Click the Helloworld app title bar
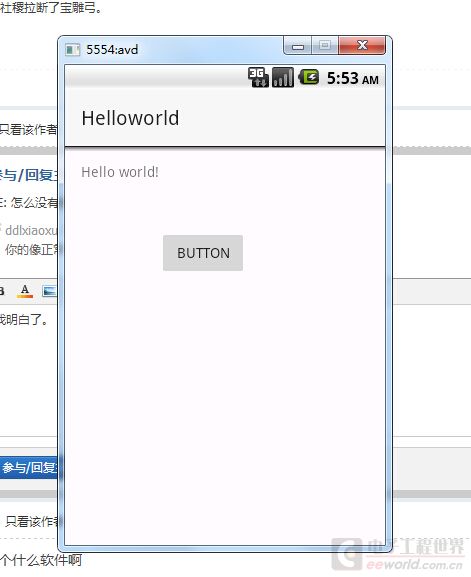The image size is (471, 577). pos(225,118)
